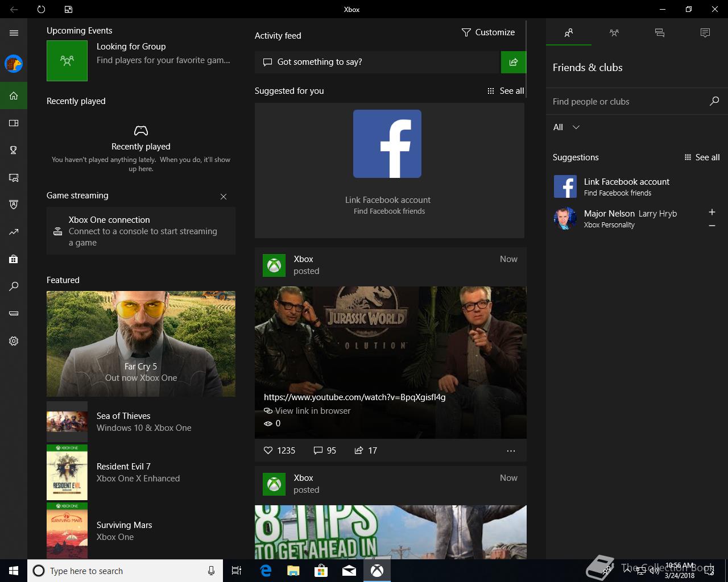Viewport: 728px width, 582px height.
Task: Switch to Messages tab in right panel
Action: (660, 33)
